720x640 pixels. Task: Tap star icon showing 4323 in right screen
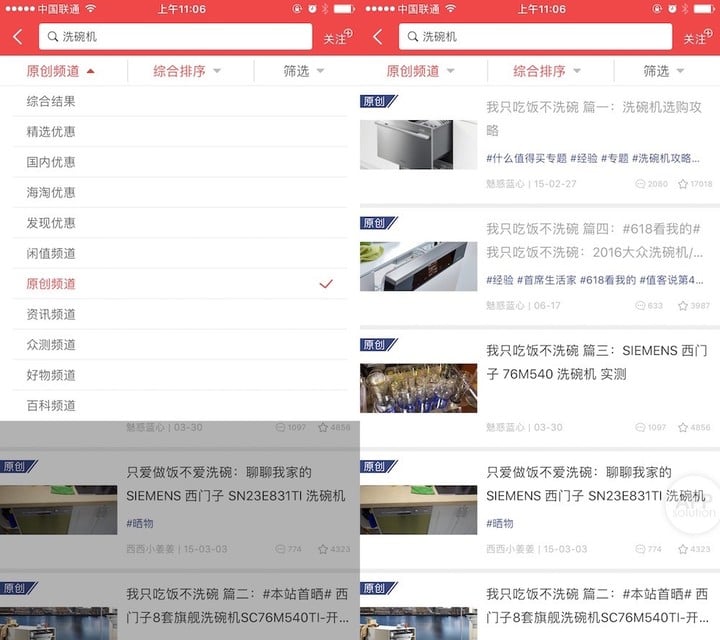click(683, 549)
